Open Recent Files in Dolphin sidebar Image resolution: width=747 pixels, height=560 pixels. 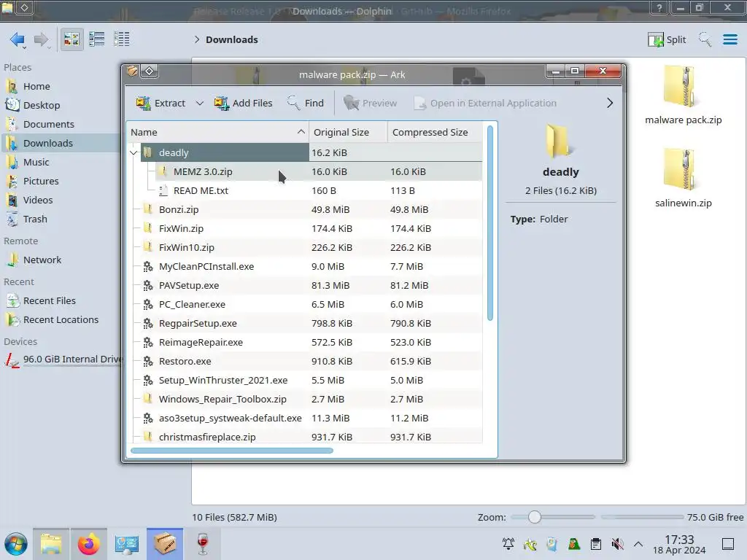pyautogui.click(x=60, y=301)
